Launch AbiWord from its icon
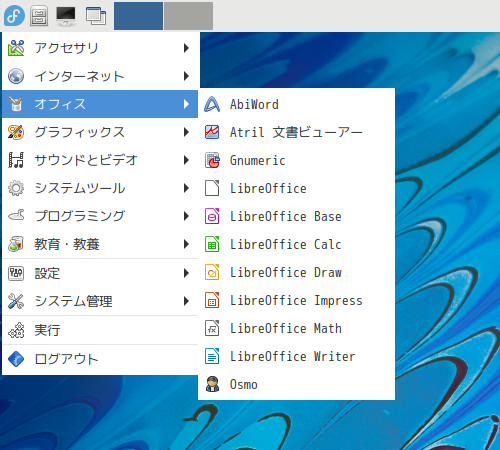The width and height of the screenshot is (500, 450). click(212, 104)
